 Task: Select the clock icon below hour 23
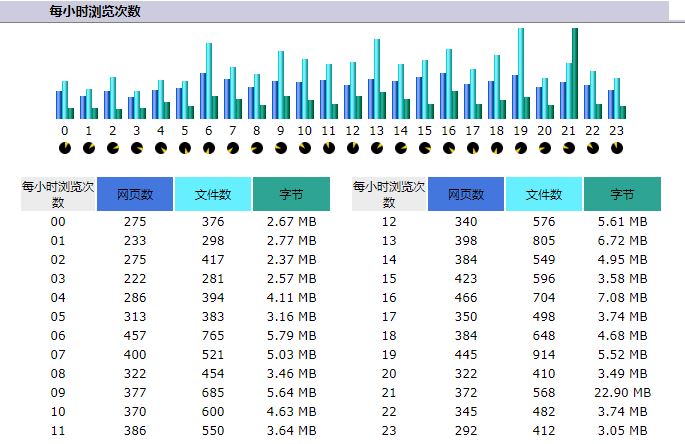point(617,148)
